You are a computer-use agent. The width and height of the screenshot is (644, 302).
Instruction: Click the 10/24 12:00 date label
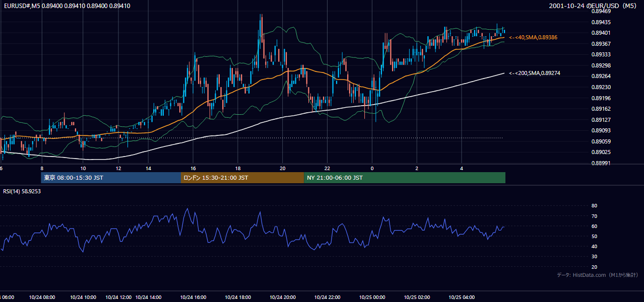118,297
